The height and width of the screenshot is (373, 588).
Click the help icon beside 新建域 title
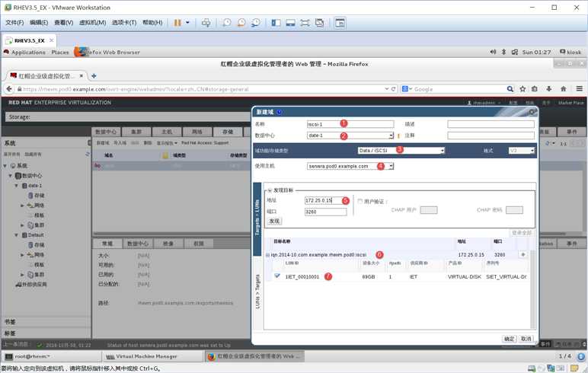coord(280,112)
